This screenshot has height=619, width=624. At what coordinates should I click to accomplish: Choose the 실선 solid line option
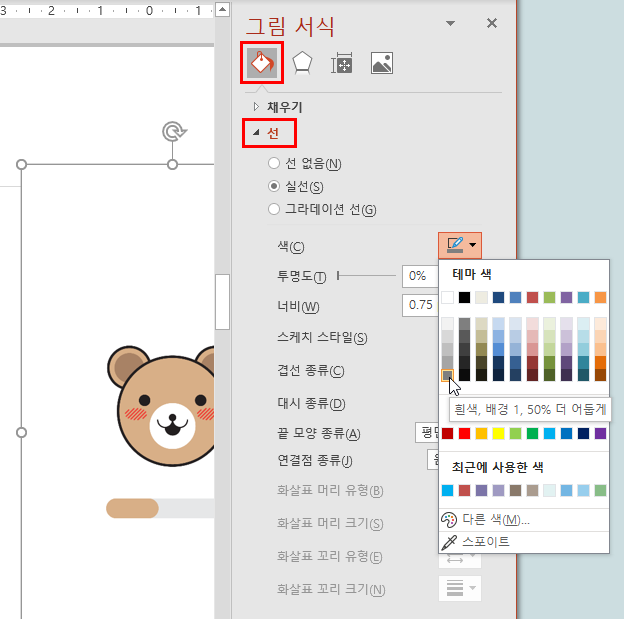click(274, 186)
